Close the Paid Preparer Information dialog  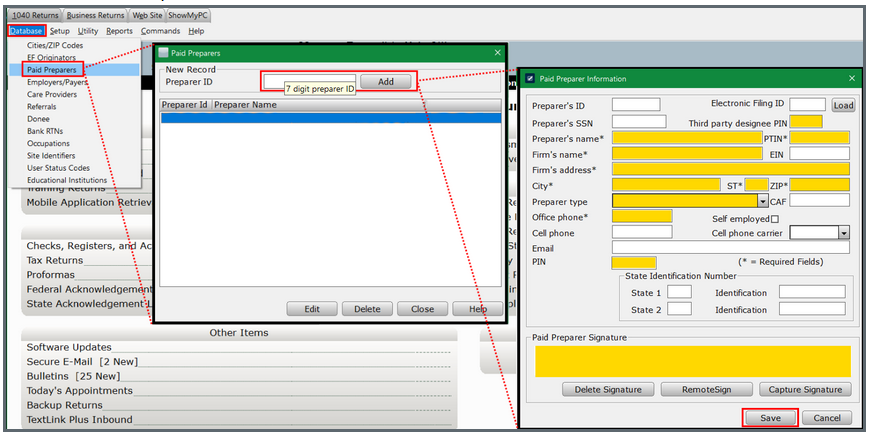(852, 78)
